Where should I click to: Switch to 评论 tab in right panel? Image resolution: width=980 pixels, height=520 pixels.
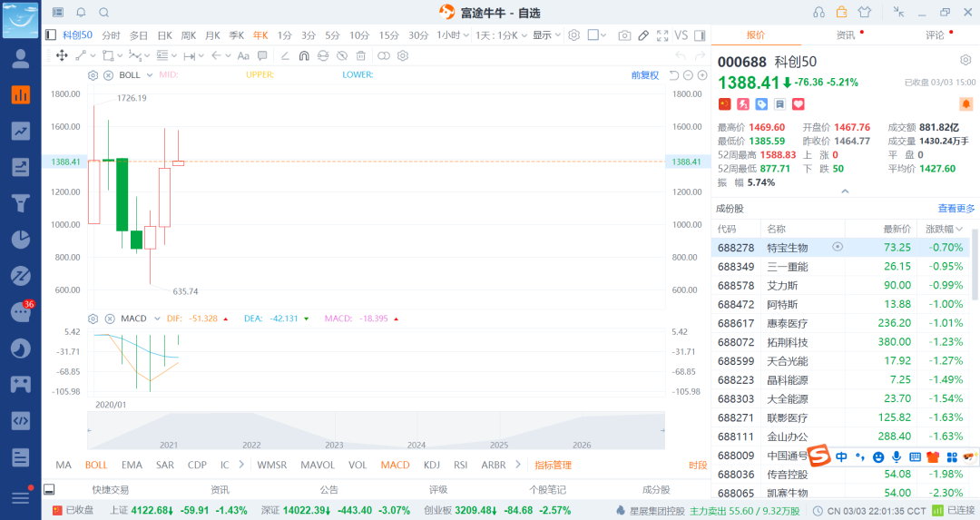pyautogui.click(x=935, y=35)
